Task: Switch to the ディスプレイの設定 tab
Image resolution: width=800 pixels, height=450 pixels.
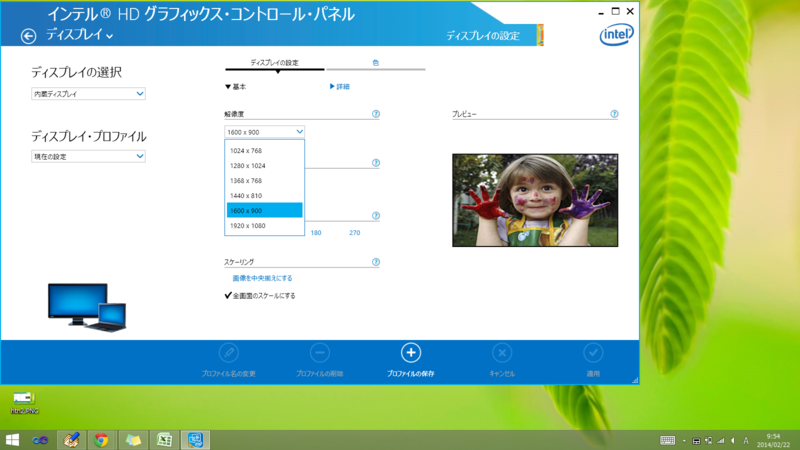Action: 274,63
